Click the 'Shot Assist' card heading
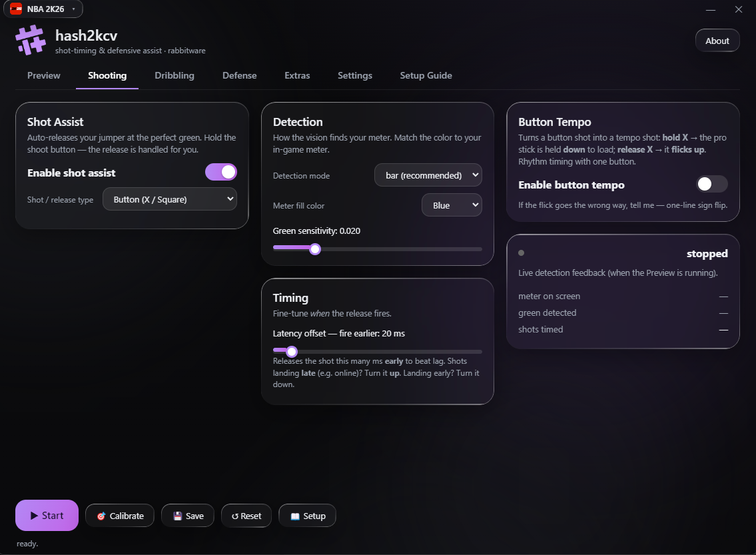This screenshot has height=555, width=756. tap(55, 122)
